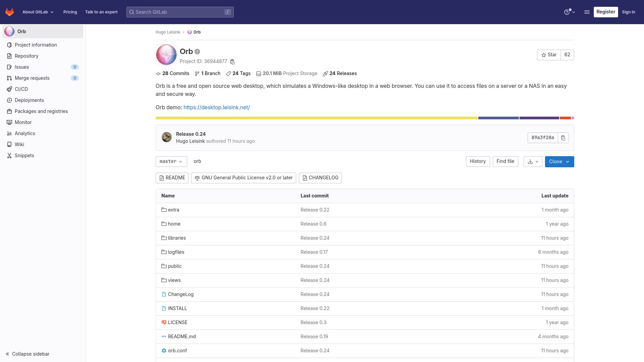Open the INSTALL file
The height and width of the screenshot is (362, 644).
[177, 308]
